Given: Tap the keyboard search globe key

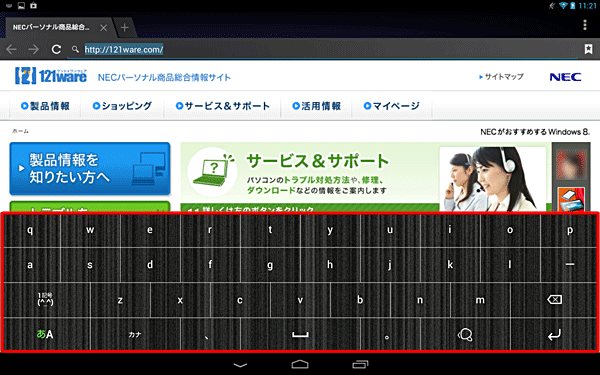Looking at the screenshot, I should 465,334.
